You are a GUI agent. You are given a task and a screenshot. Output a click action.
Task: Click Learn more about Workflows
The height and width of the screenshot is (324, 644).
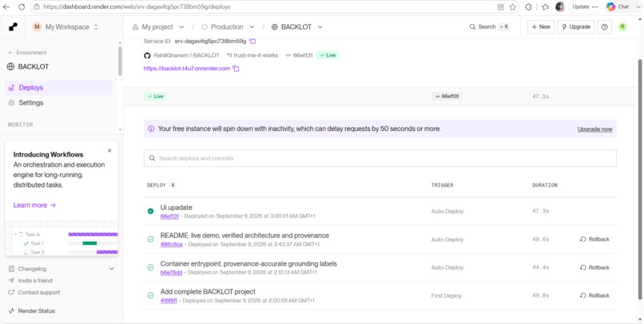coord(34,205)
